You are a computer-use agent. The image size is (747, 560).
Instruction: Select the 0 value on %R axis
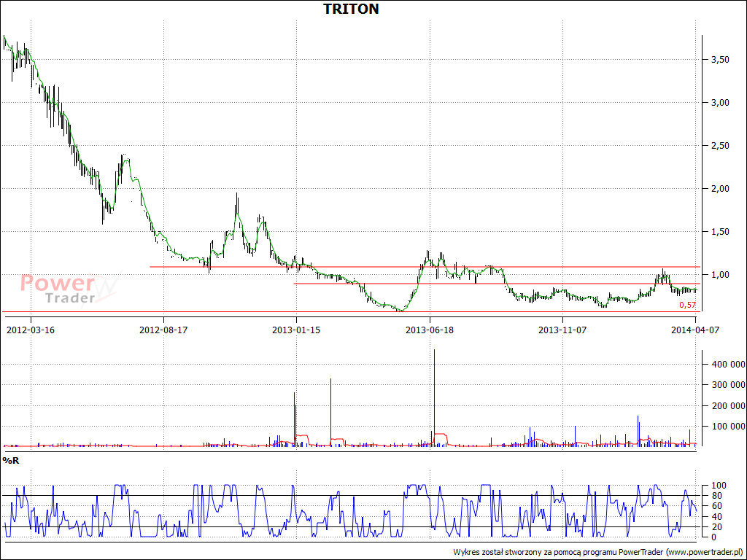coord(713,537)
